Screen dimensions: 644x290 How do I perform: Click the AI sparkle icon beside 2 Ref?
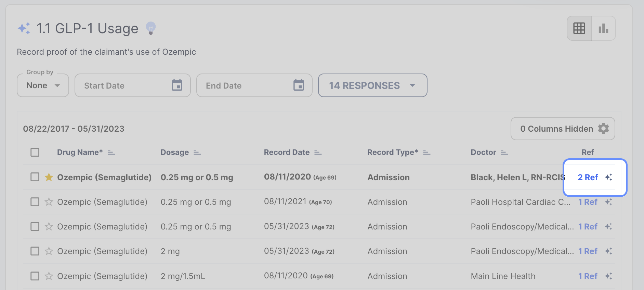pos(608,177)
